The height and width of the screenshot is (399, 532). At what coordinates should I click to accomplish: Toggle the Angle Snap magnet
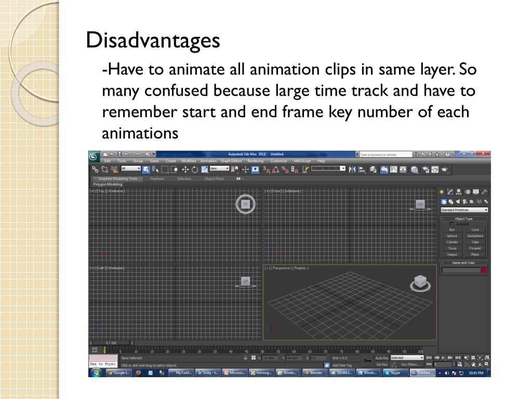click(x=275, y=169)
